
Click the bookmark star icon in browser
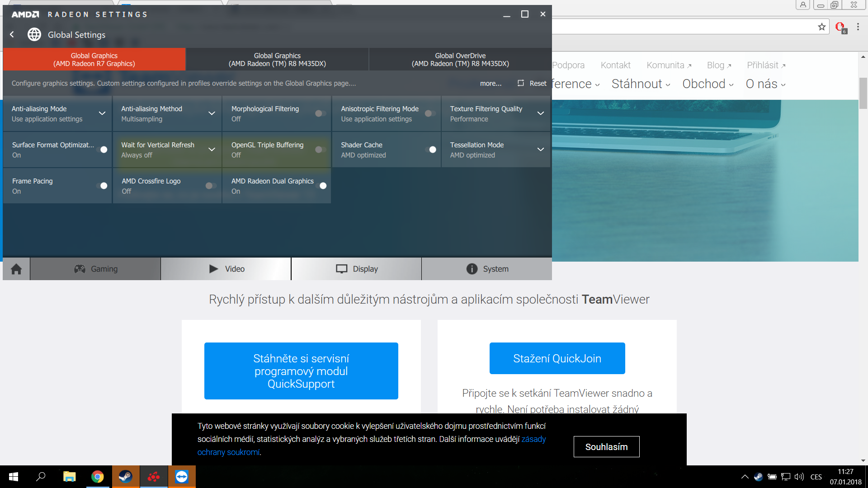tap(821, 27)
